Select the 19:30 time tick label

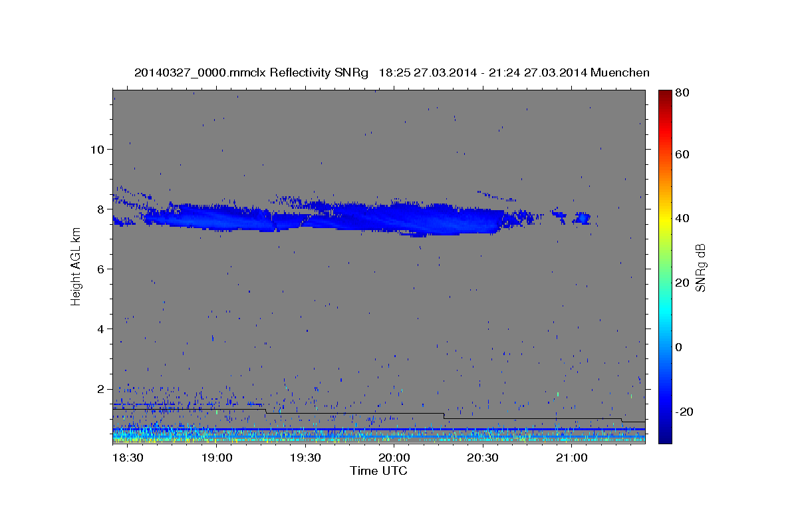tap(305, 458)
